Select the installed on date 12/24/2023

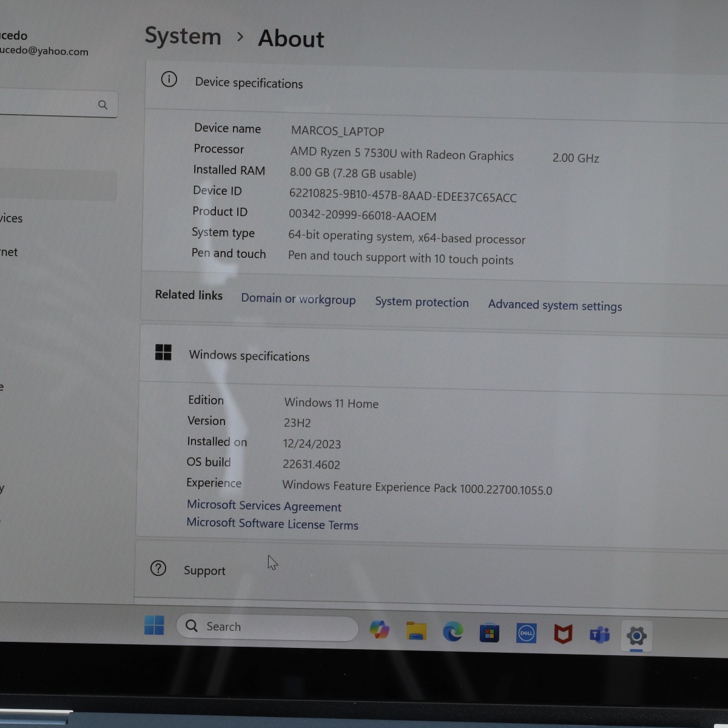coord(312,444)
